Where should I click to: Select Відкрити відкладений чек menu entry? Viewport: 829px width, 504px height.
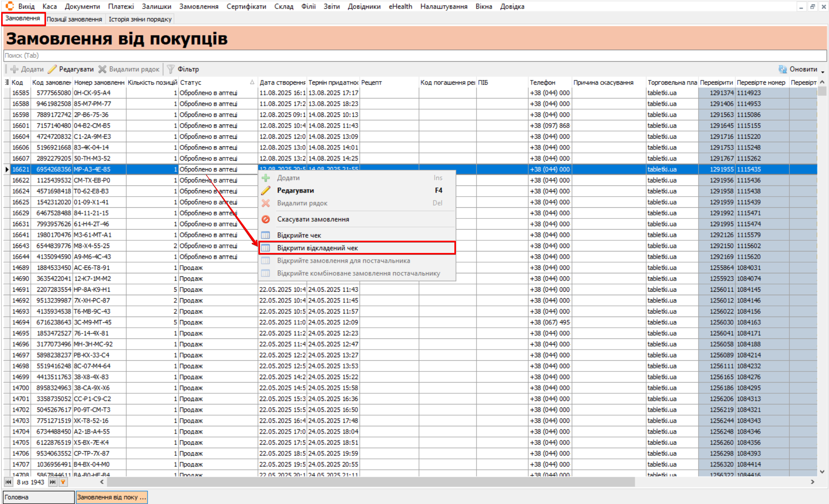pos(317,248)
